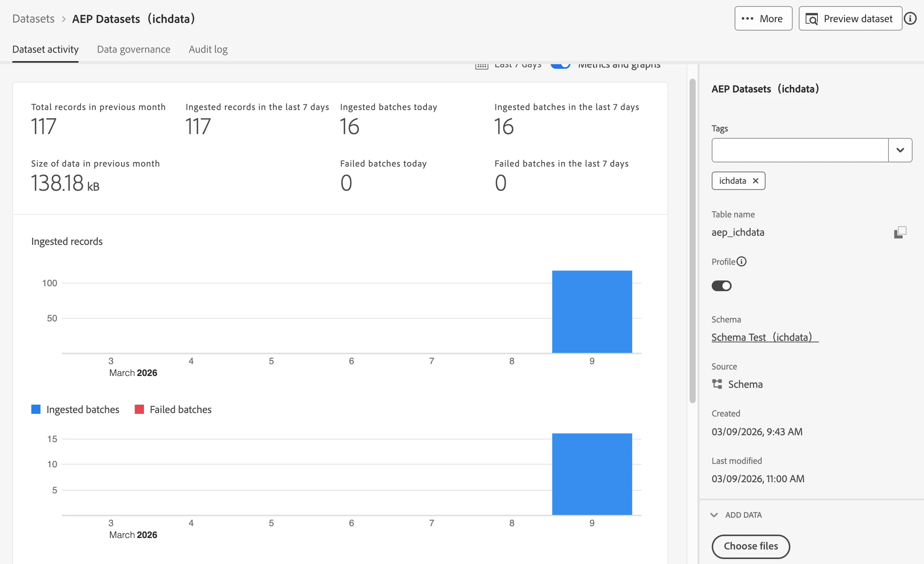Click the three-dots More icon
This screenshot has height=564, width=924.
747,18
